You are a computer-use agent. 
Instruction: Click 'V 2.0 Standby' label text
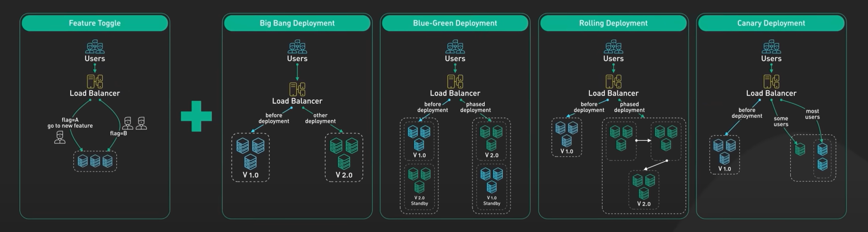420,200
